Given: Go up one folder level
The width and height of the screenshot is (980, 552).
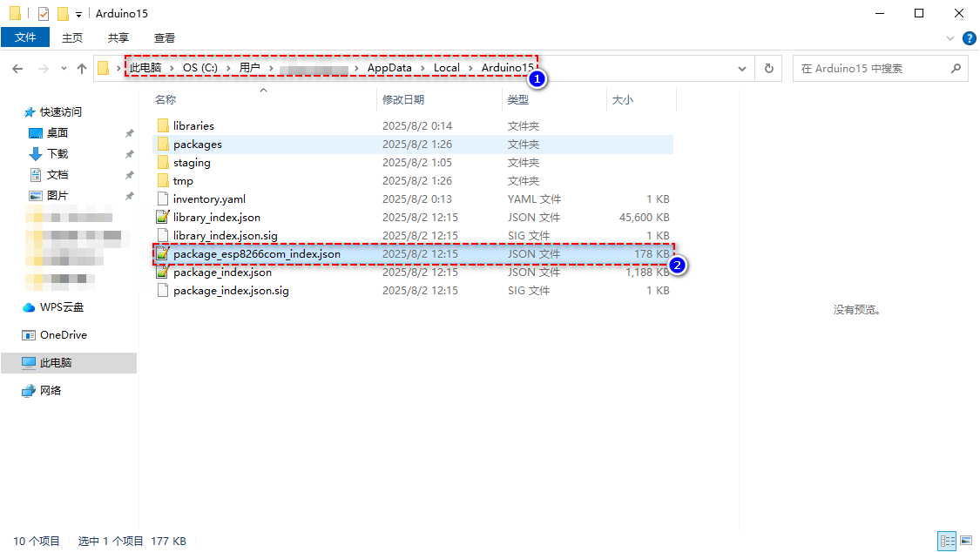Looking at the screenshot, I should tap(82, 69).
